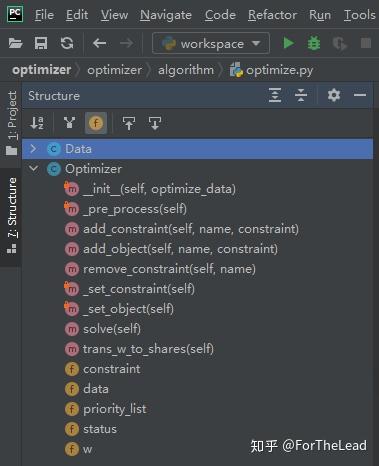
Task: Click the algorithm breadcrumb
Action: click(x=186, y=70)
